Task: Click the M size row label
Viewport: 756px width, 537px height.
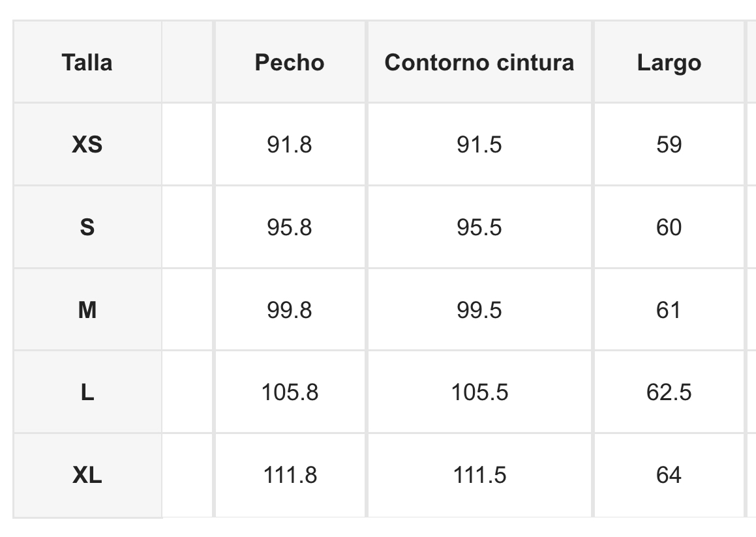Action: point(87,310)
